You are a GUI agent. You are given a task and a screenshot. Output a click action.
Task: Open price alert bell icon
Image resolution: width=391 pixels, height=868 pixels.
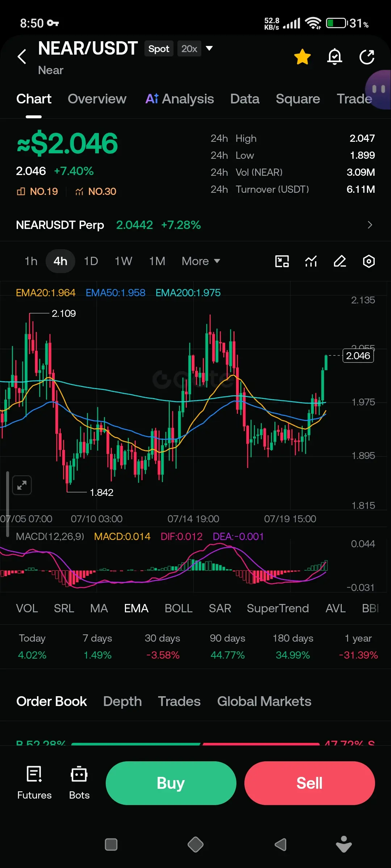coord(335,57)
